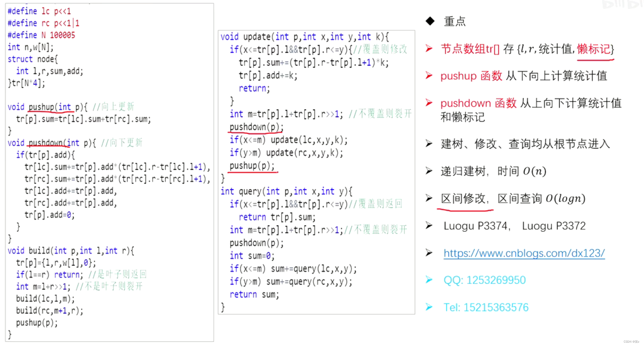Click black arrow bullet beside 建树、修改、查询
The image size is (644, 346).
click(x=429, y=143)
